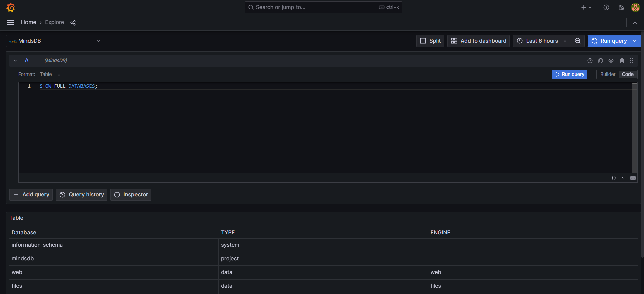Open the Run query interval dropdown arrow

(x=635, y=41)
